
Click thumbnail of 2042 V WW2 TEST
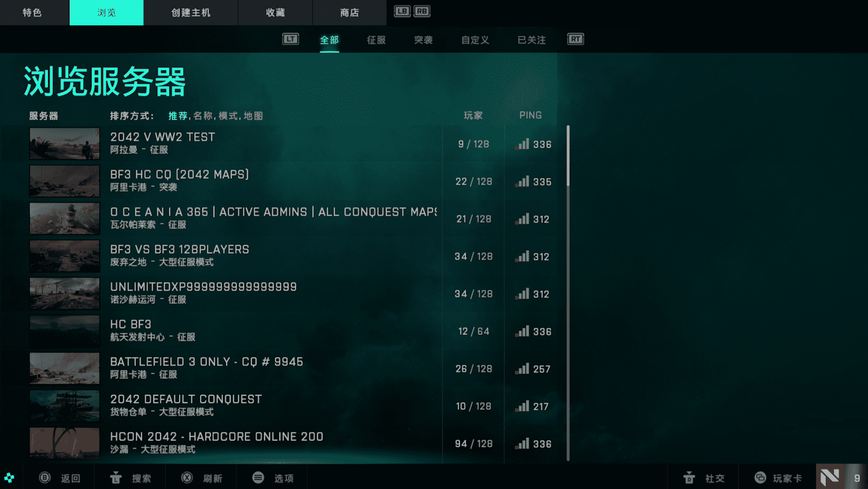click(x=65, y=144)
